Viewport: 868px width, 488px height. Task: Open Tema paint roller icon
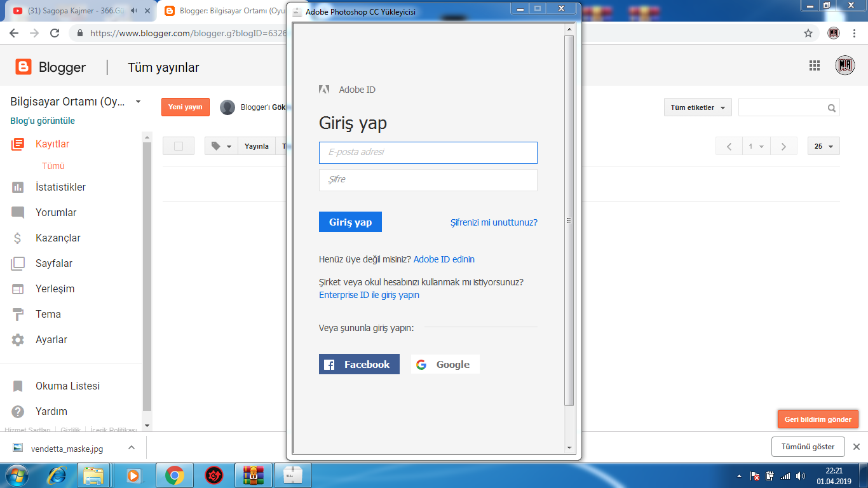(18, 315)
